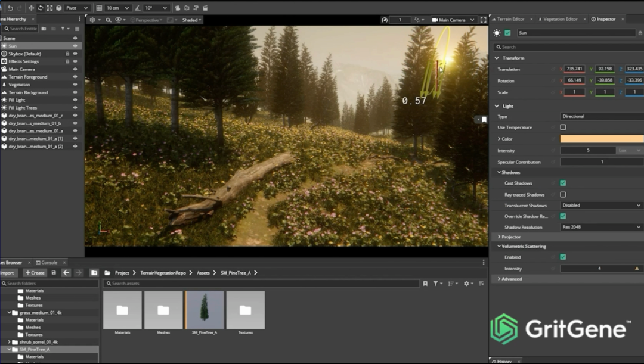Click the Create button in Asset Browser
The image size is (644, 364).
35,273
